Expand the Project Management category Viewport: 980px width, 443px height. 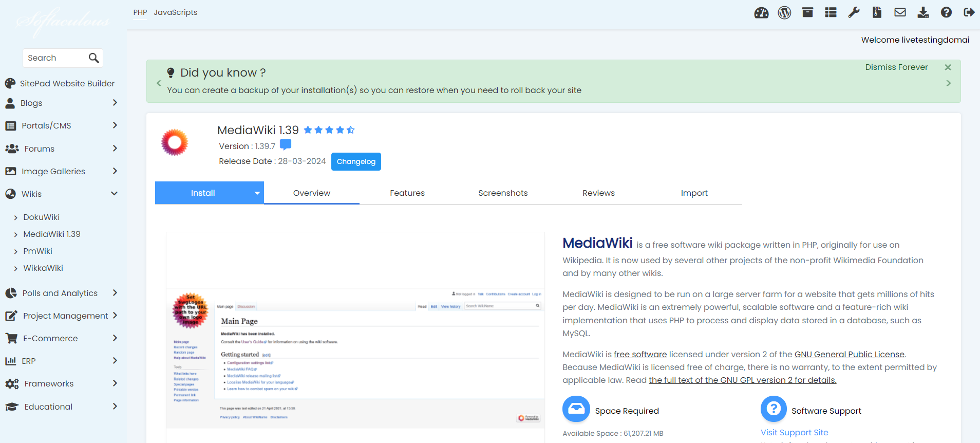(61, 316)
